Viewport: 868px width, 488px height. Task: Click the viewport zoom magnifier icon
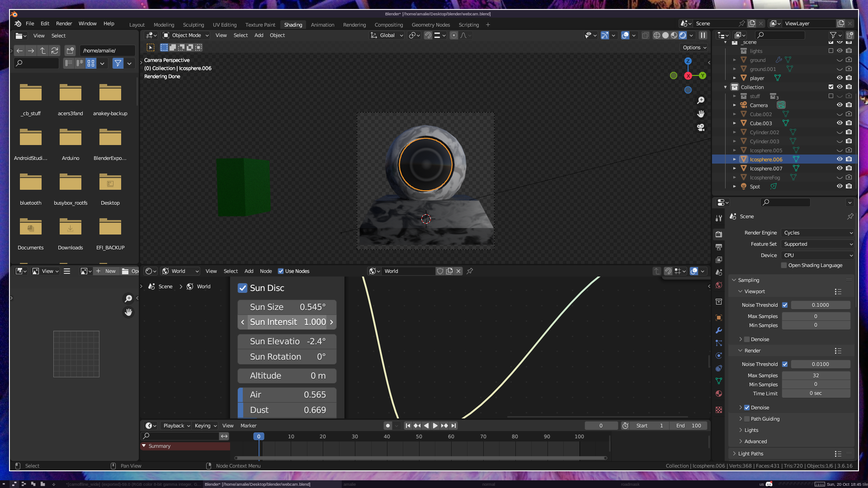pos(701,100)
